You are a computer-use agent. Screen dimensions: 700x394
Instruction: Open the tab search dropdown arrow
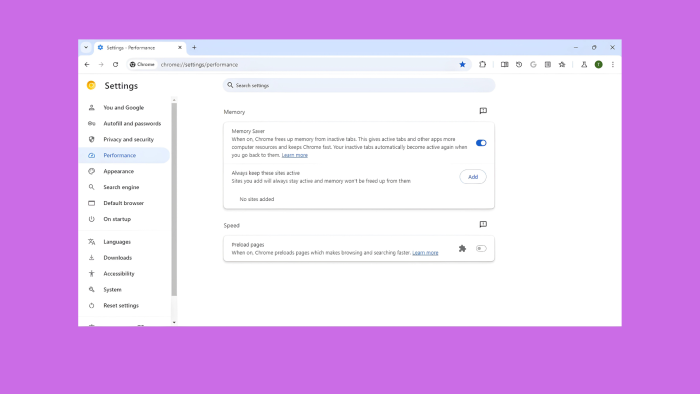pos(86,47)
